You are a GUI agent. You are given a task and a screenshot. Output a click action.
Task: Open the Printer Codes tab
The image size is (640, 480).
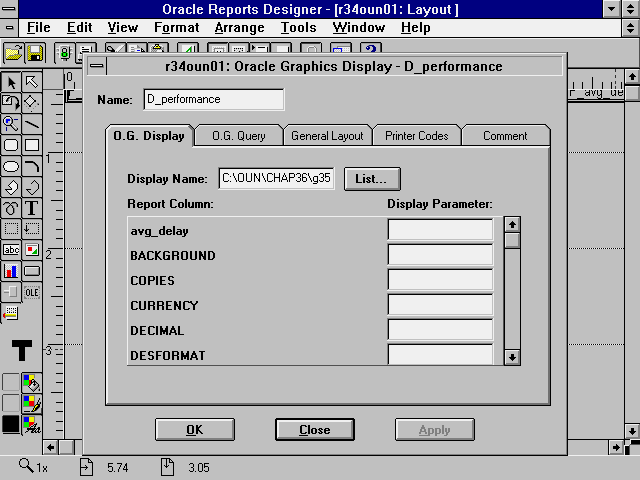click(x=416, y=135)
